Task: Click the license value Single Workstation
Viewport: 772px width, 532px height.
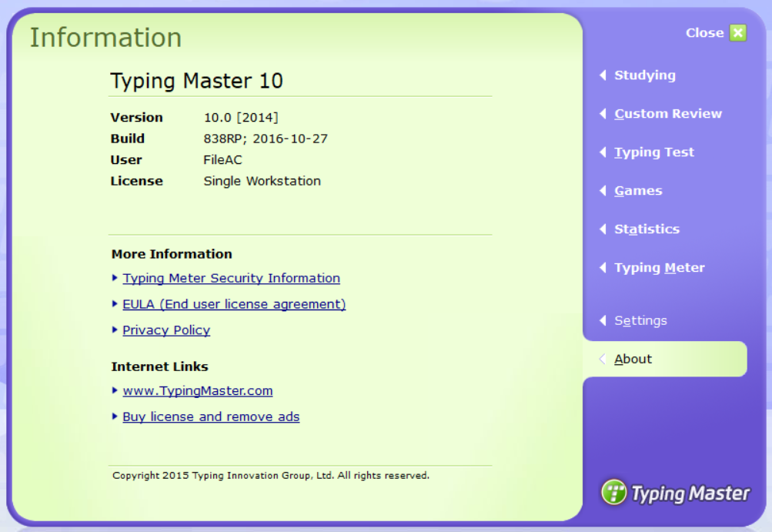Action: pos(262,181)
